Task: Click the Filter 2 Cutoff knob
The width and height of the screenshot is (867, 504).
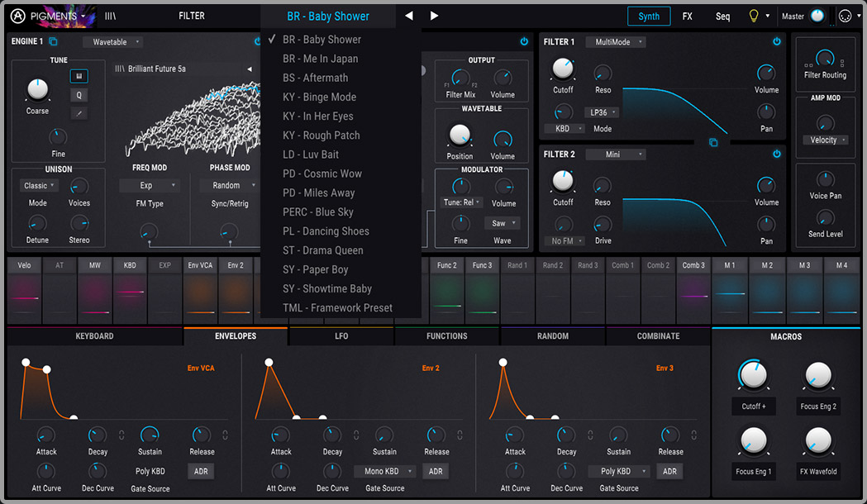Action: pyautogui.click(x=563, y=181)
